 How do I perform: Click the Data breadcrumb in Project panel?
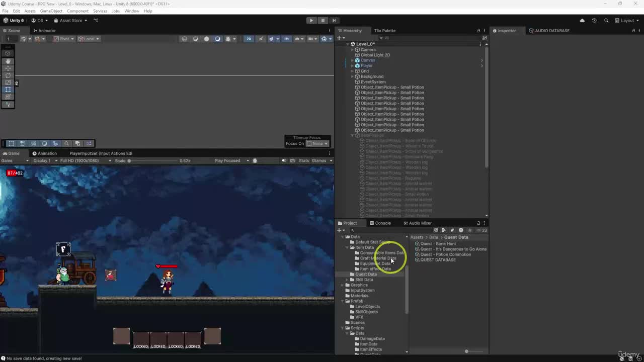coord(434,237)
